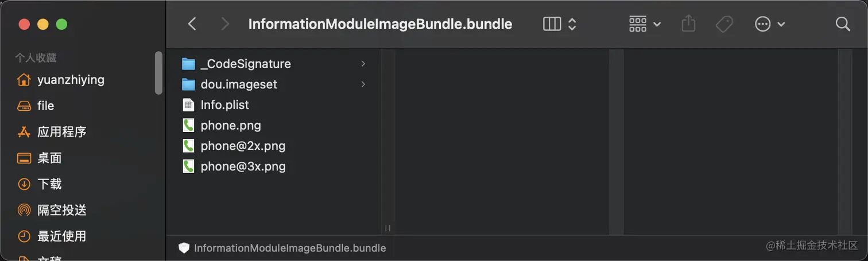Open the Share toolbar icon
The height and width of the screenshot is (261, 868).
click(x=688, y=24)
